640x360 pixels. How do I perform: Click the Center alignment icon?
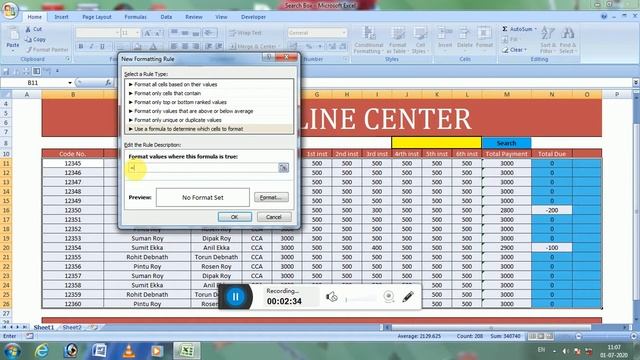tap(185, 47)
